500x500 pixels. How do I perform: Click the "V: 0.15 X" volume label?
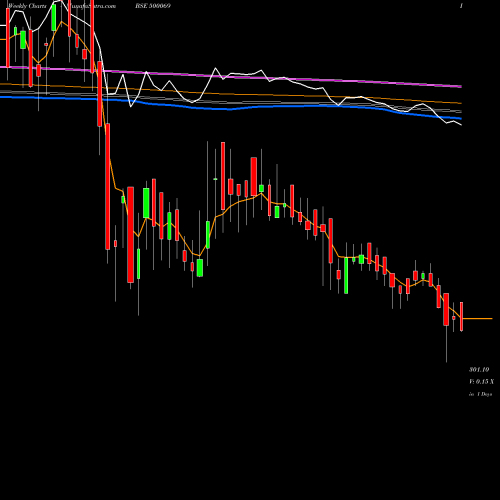482,382
